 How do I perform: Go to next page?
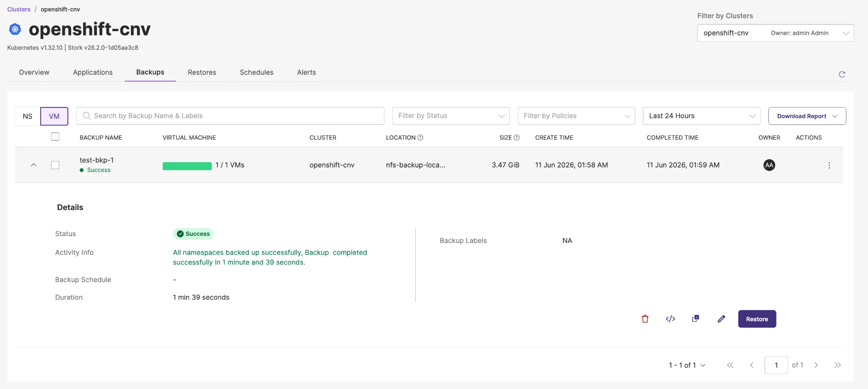[816, 365]
